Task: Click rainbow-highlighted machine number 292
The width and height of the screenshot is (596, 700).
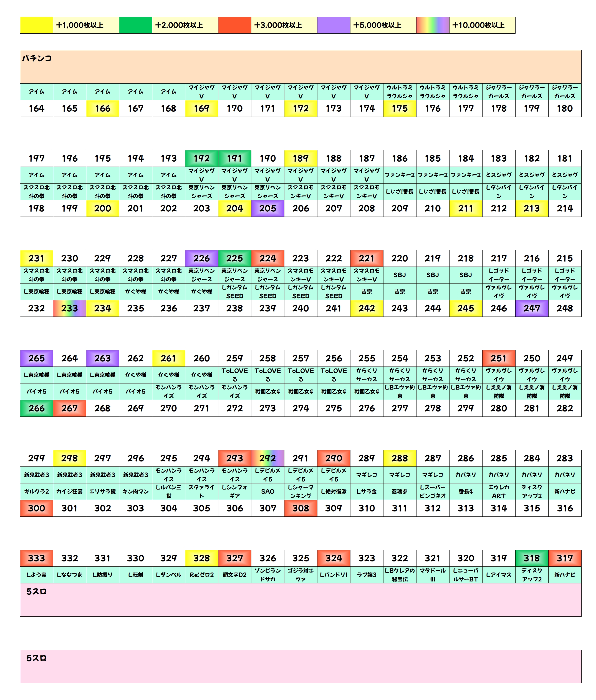Action: (x=267, y=458)
